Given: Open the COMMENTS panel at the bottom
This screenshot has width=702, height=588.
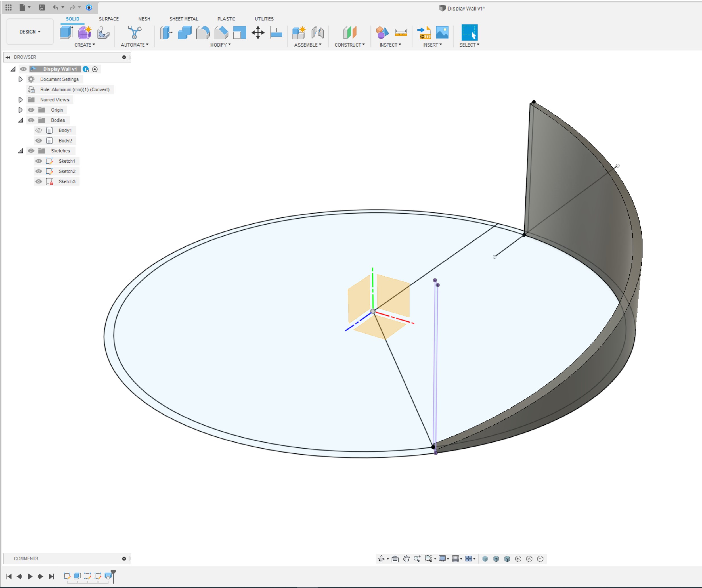Looking at the screenshot, I should pyautogui.click(x=26, y=558).
